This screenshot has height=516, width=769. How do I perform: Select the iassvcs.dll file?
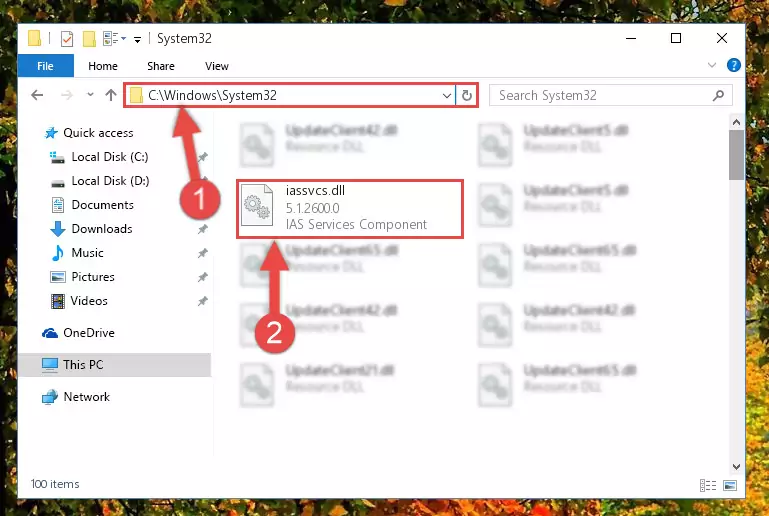click(350, 209)
